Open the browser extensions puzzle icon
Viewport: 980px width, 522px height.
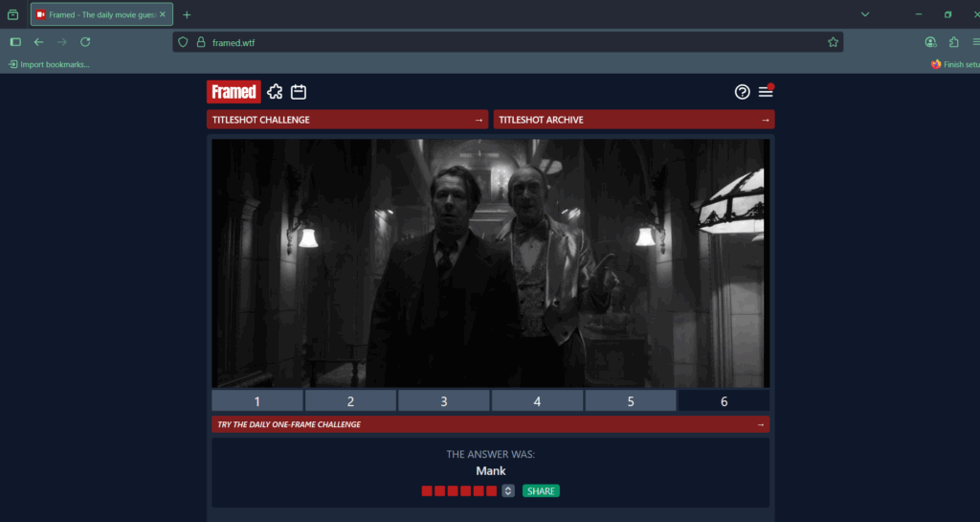pyautogui.click(x=954, y=42)
